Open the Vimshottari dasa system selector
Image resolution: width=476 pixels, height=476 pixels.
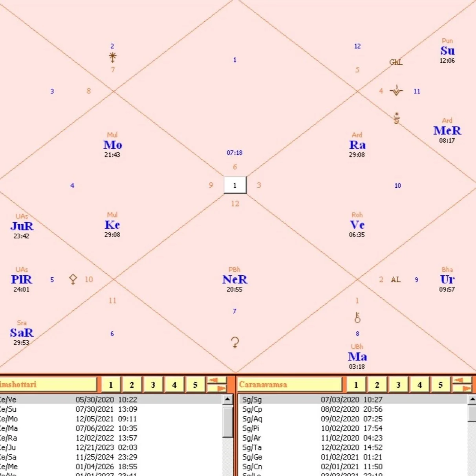tap(48, 384)
